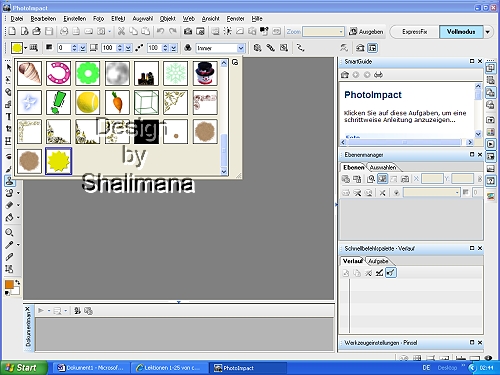Select the pink horseshoe stamp
Screen dimensions: 500x375
pyautogui.click(x=58, y=73)
